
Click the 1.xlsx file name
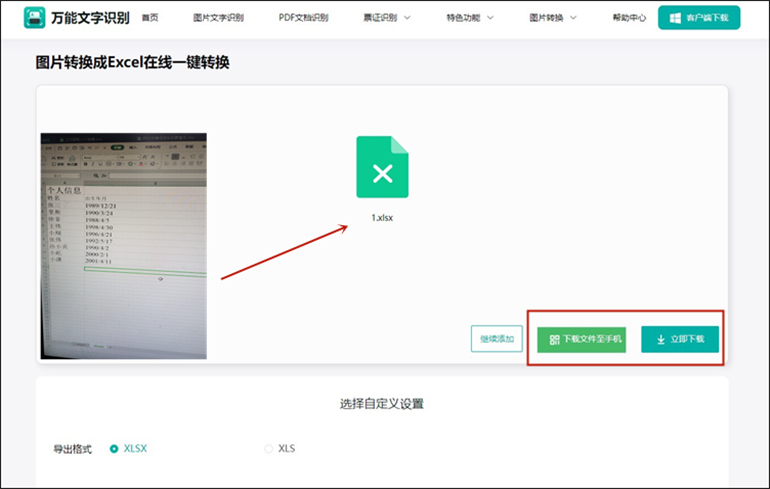click(382, 217)
